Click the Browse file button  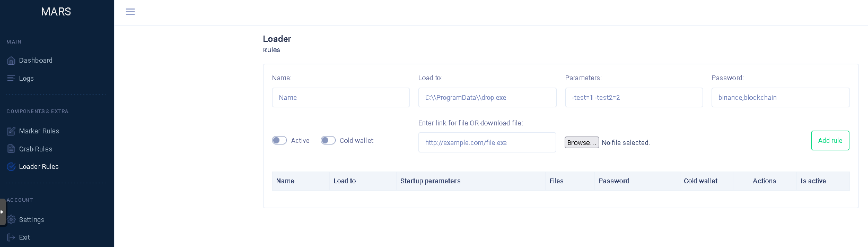[x=582, y=142]
